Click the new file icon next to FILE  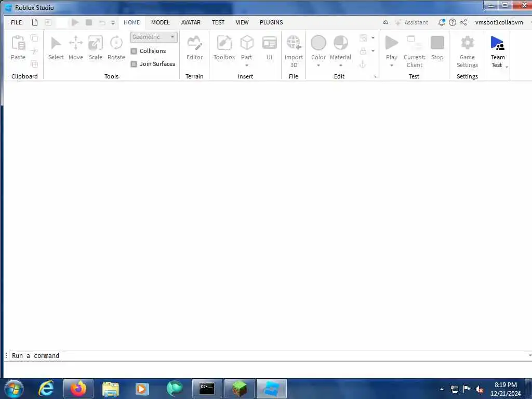click(35, 22)
